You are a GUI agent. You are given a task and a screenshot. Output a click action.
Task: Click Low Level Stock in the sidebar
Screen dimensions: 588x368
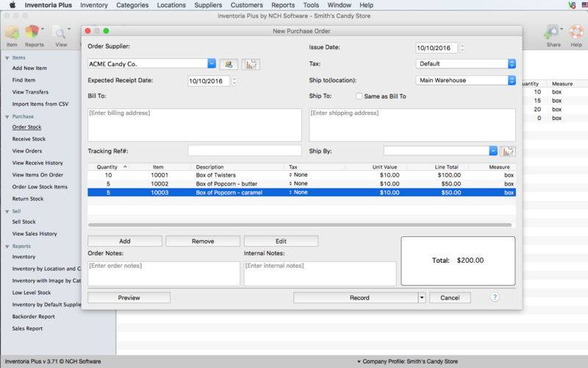click(x=32, y=292)
